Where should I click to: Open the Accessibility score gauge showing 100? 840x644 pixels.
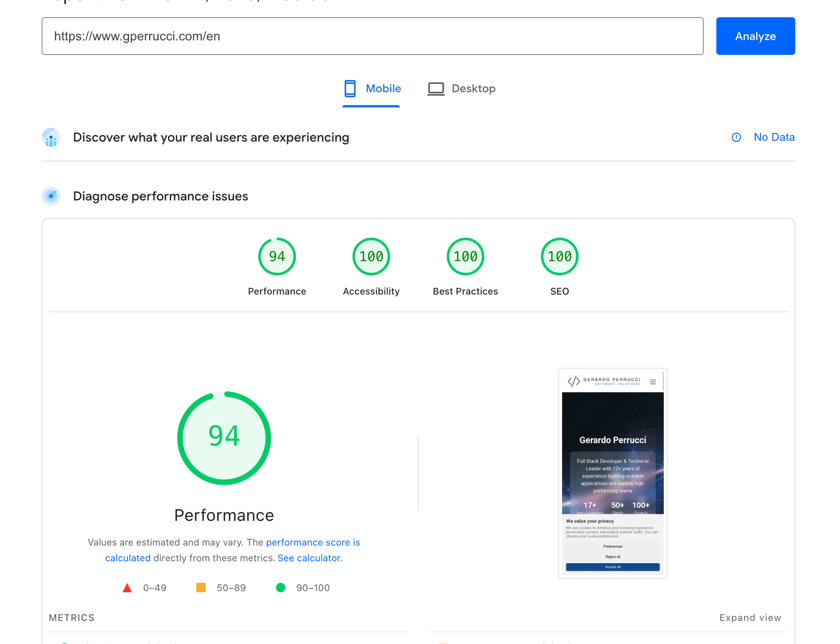371,256
